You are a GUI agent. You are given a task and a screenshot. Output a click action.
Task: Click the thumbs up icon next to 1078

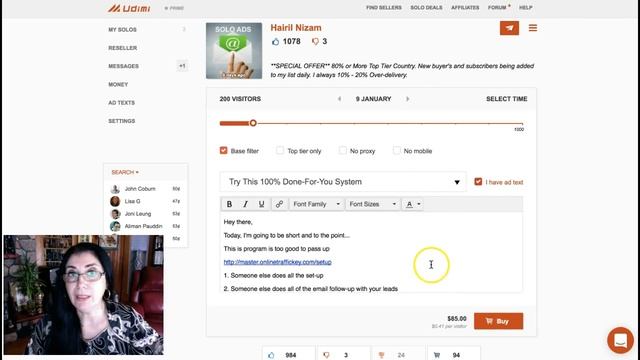pos(276,41)
